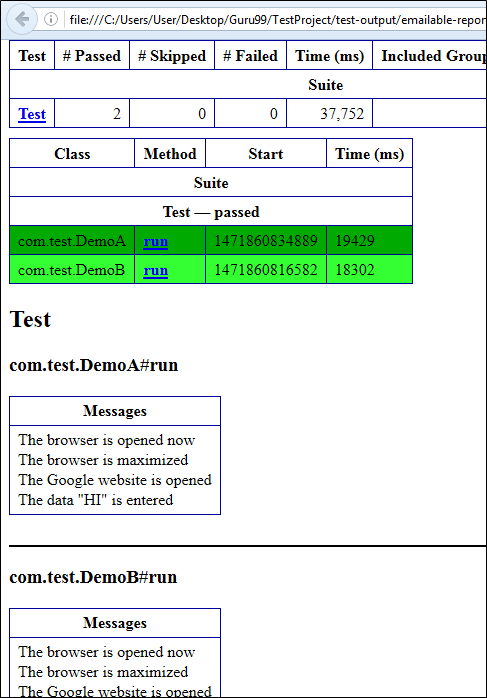Focus the file URL address bar
This screenshot has width=487, height=698.
click(277, 20)
